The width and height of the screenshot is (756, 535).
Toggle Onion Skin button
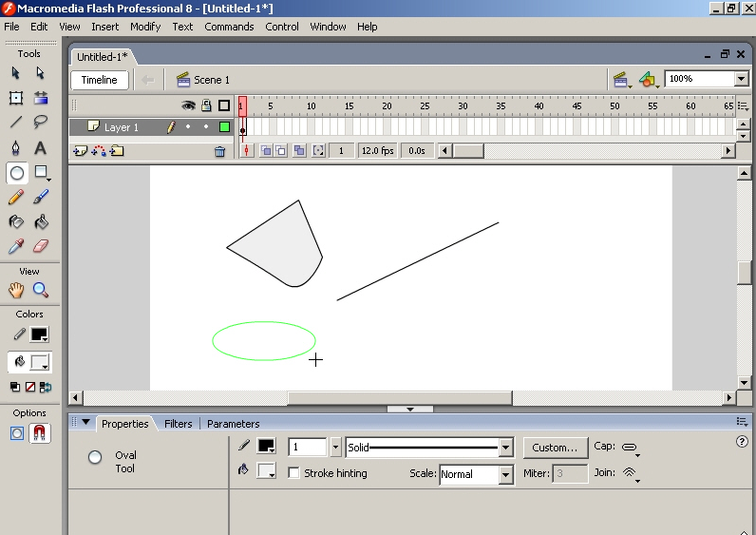266,151
